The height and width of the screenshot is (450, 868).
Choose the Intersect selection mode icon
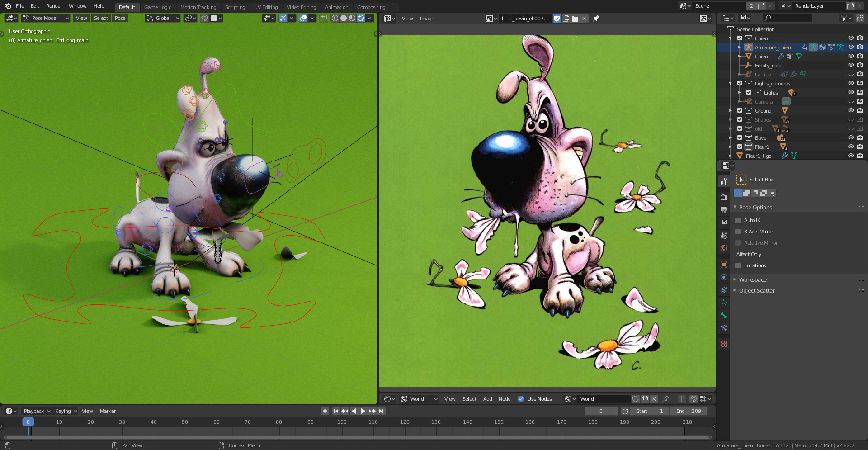[x=772, y=193]
